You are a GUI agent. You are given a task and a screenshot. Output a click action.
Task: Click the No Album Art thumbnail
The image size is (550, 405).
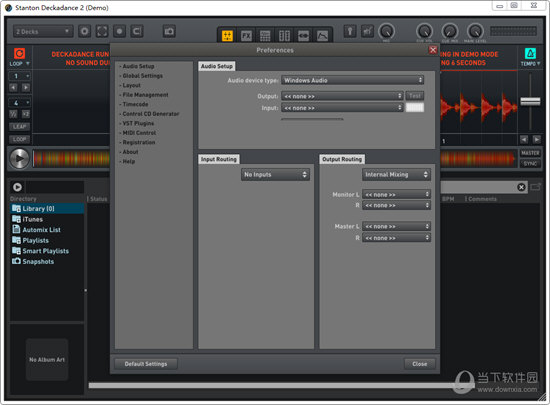pos(47,359)
